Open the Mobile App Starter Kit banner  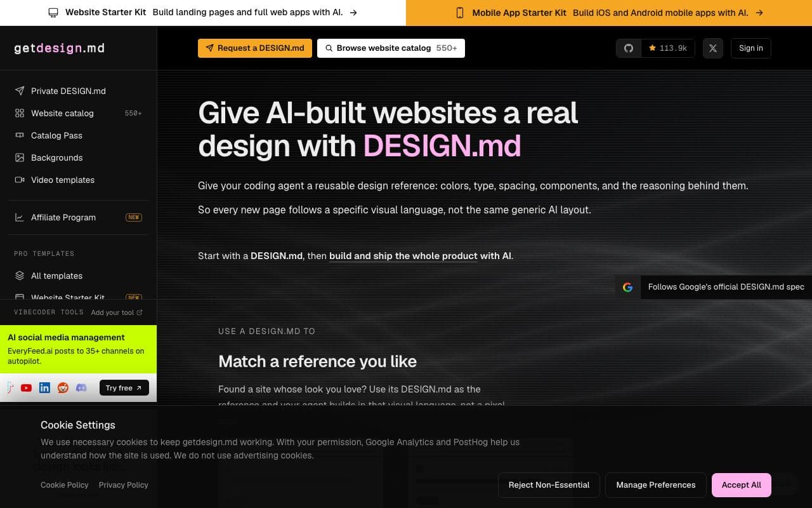pos(609,13)
